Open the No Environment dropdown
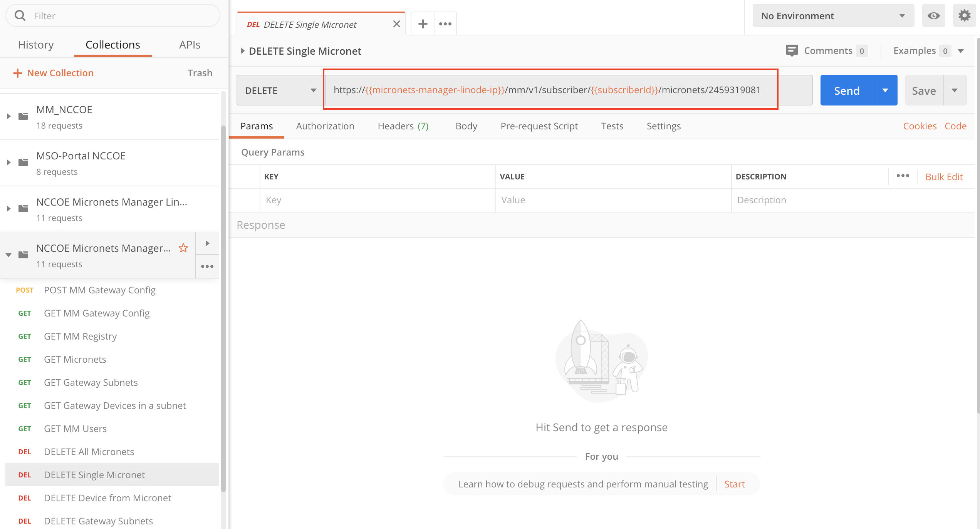 (833, 16)
